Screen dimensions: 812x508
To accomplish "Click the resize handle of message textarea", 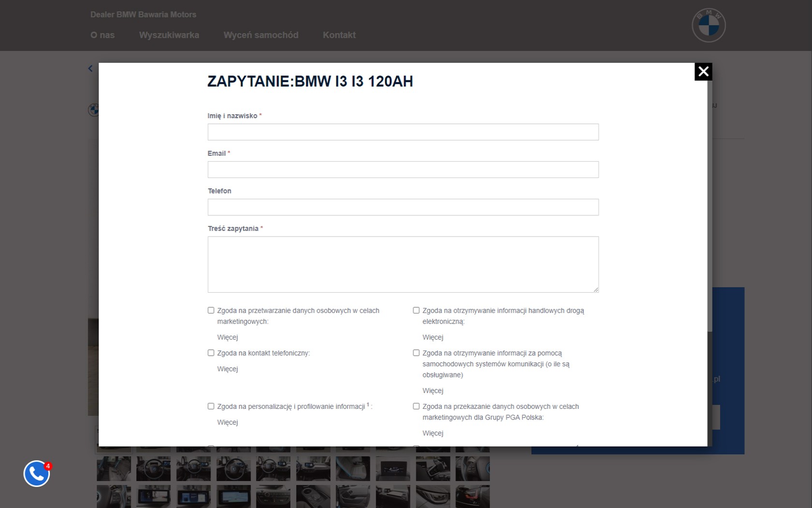I will coord(595,289).
